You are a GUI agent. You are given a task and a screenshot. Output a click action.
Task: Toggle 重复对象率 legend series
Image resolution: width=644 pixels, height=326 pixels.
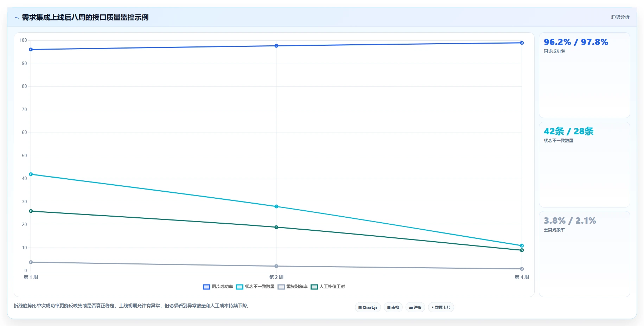point(293,287)
